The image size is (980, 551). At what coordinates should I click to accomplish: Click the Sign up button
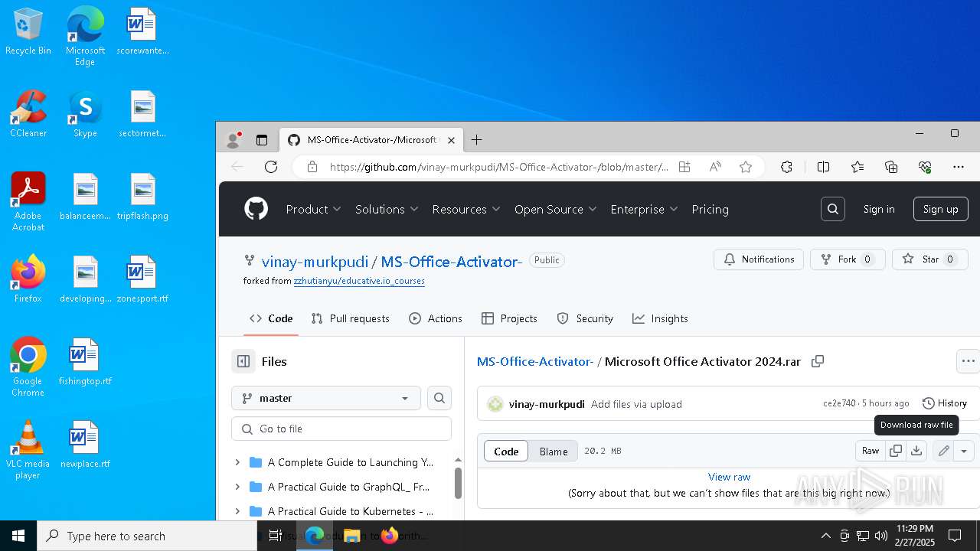point(940,209)
